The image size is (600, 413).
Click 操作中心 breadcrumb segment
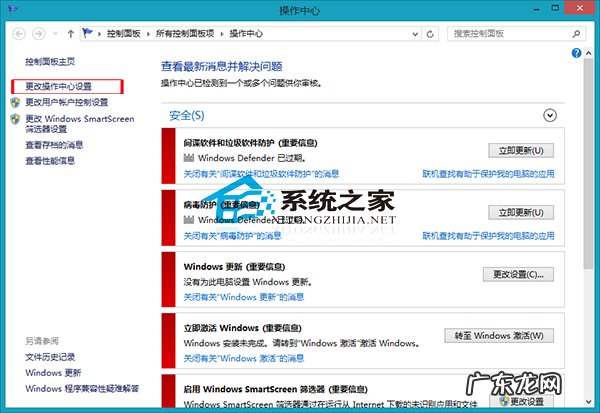coord(246,34)
